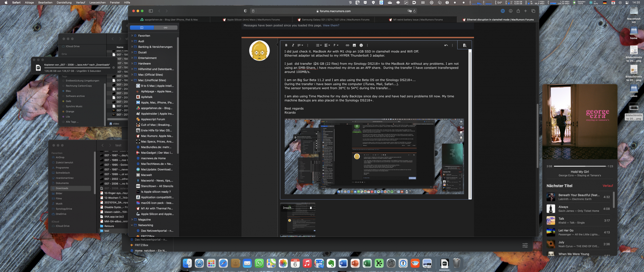The width and height of the screenshot is (644, 272).
Task: Open the smilies picker in the editor
Action: 361,45
